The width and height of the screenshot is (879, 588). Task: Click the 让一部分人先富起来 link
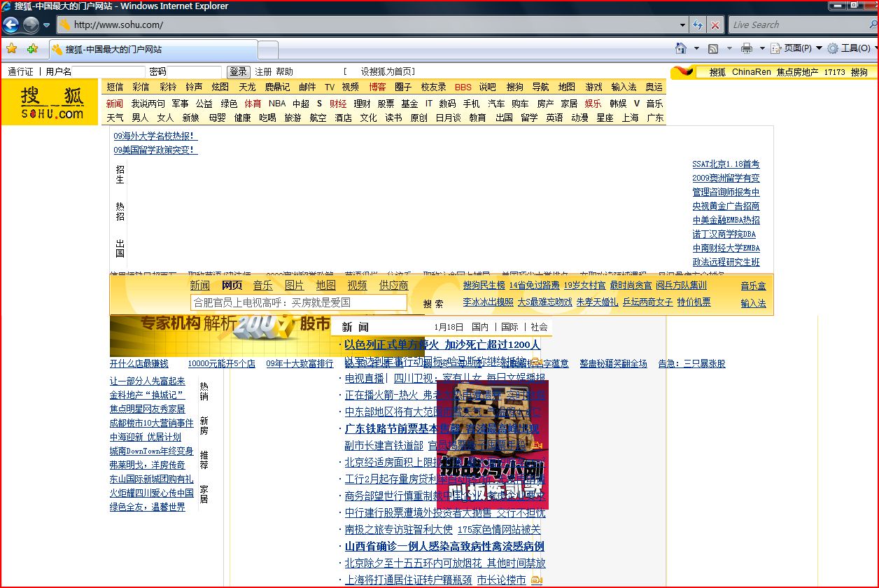coord(148,381)
